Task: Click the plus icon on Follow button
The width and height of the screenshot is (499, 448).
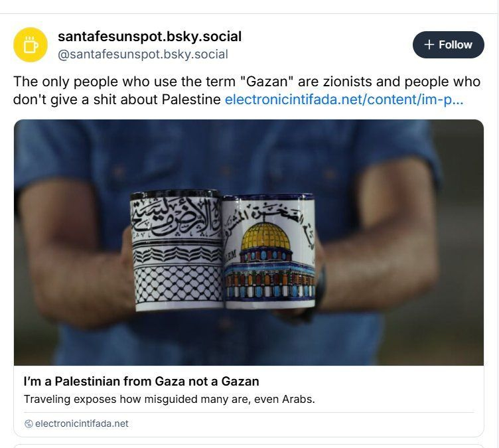Action: pos(429,44)
